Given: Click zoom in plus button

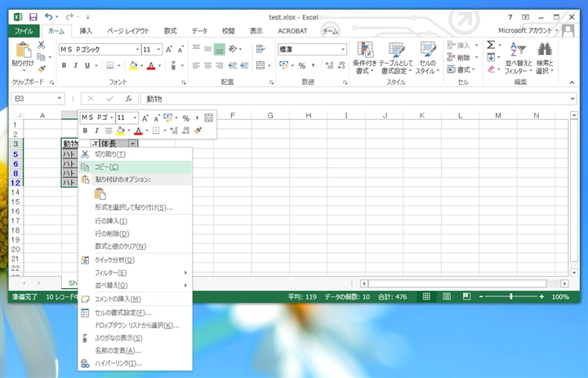Looking at the screenshot, I should tap(541, 296).
